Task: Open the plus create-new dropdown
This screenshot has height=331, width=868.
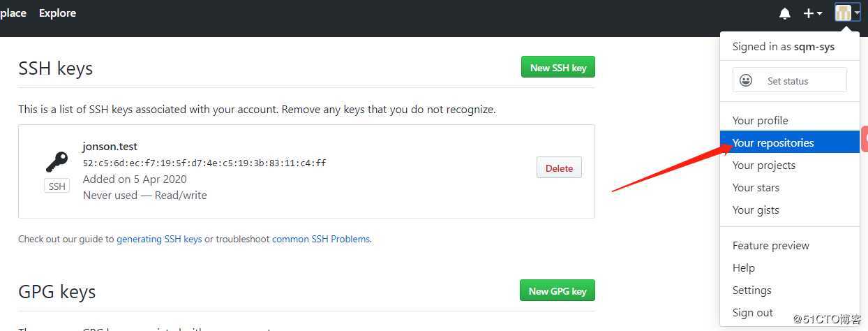Action: pos(813,13)
